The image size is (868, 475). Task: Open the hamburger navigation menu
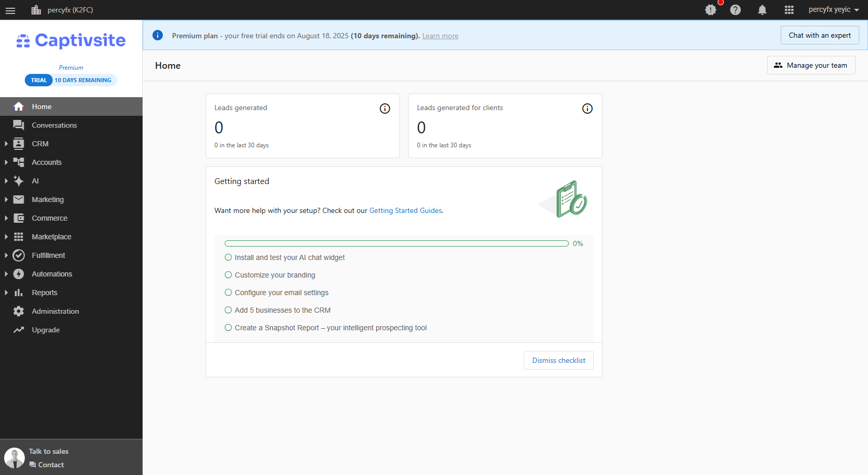coord(10,10)
